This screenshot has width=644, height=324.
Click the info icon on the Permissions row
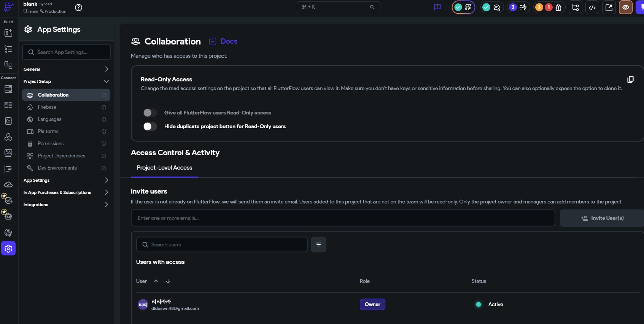click(x=104, y=144)
